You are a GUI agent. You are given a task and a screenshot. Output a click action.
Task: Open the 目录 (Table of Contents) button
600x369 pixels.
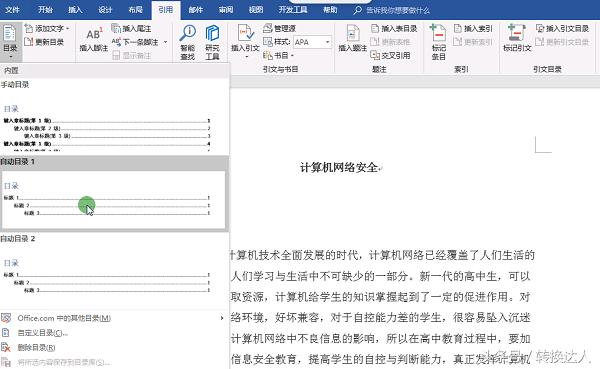tap(10, 42)
